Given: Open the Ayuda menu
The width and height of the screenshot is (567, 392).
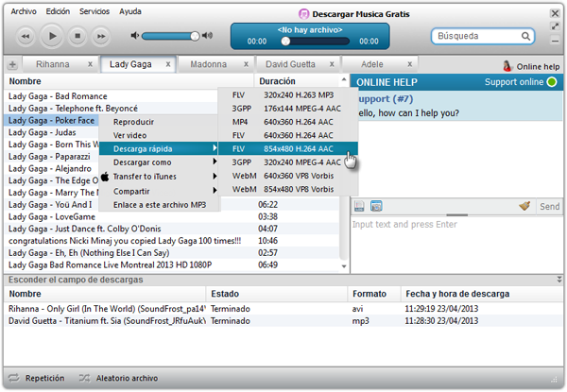Looking at the screenshot, I should click(130, 11).
